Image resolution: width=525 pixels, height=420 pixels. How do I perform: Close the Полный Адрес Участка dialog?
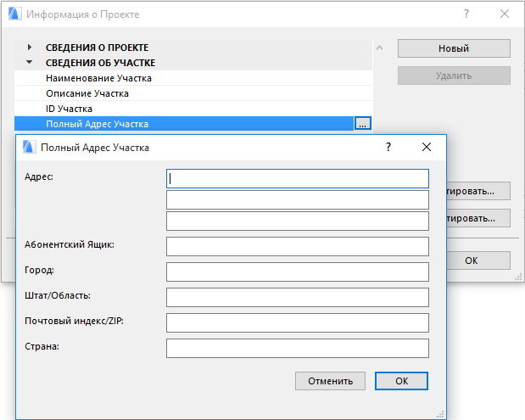point(427,147)
